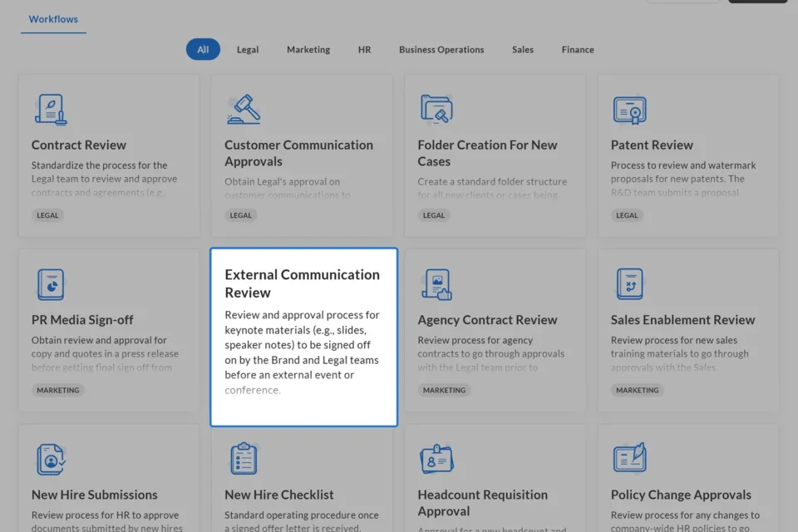Click the New Hire Submissions icon
The height and width of the screenshot is (532, 798).
point(51,459)
